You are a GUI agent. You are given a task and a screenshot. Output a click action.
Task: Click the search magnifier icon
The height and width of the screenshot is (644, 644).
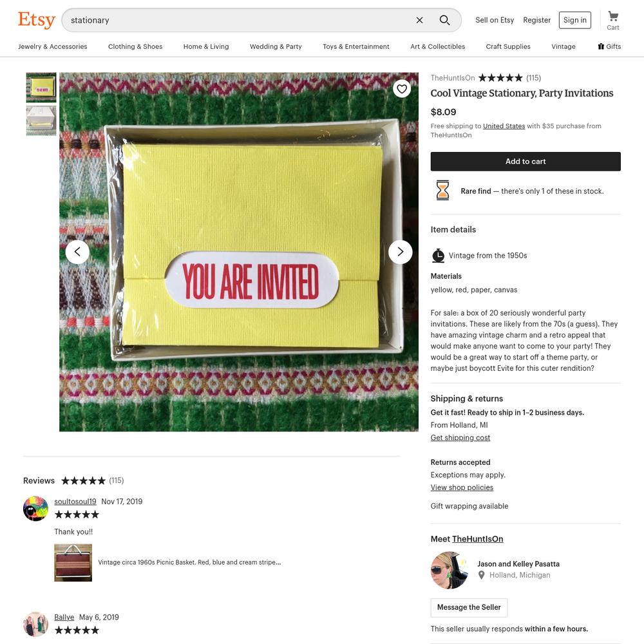[x=444, y=20]
